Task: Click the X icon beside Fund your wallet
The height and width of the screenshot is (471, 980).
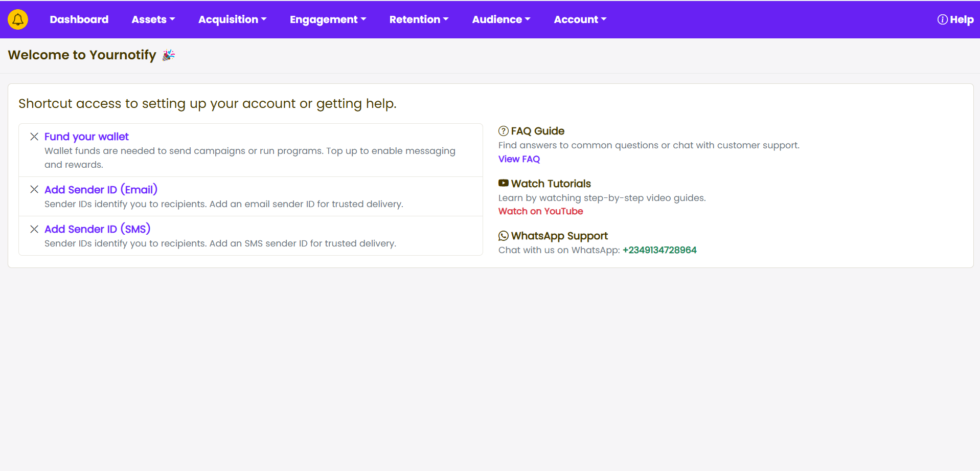Action: [x=34, y=137]
